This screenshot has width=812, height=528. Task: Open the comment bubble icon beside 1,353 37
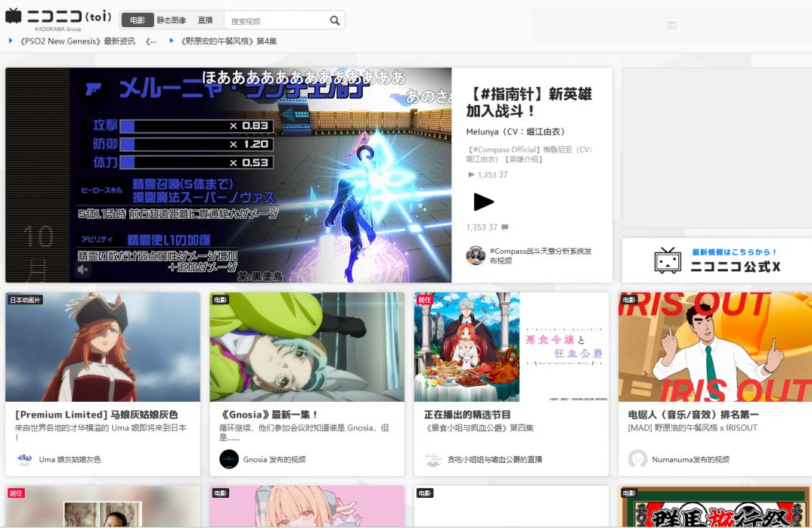pyautogui.click(x=504, y=227)
